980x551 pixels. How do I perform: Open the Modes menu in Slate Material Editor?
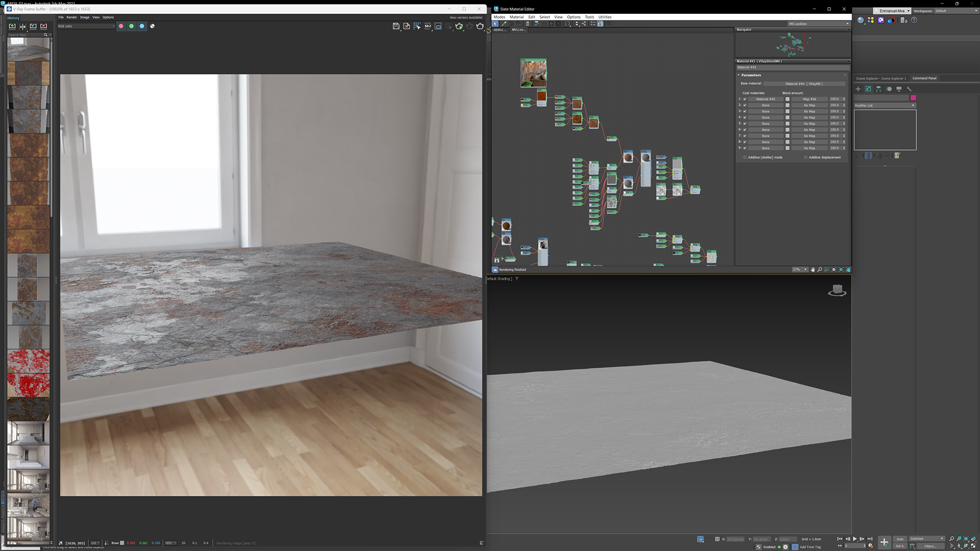point(499,17)
